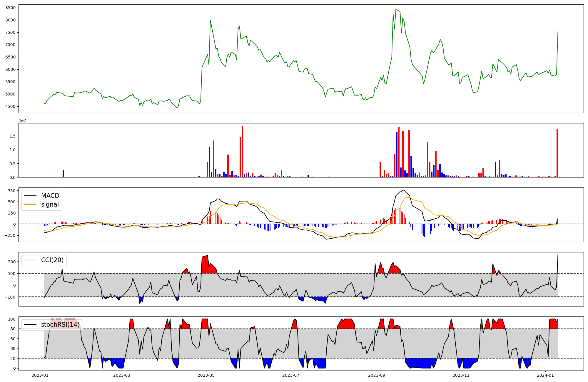Click the tallest red volume bar in late May
Image resolution: width=588 pixels, height=382 pixels.
coord(242,151)
